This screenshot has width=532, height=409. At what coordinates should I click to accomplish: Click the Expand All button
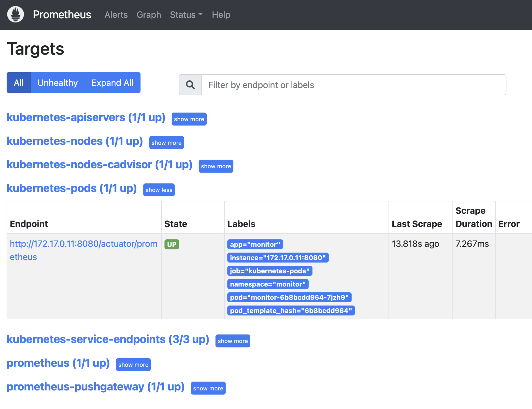(112, 82)
